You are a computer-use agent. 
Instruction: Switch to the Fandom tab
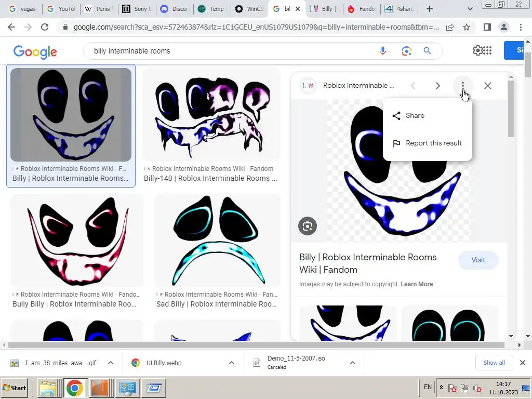pos(362,9)
